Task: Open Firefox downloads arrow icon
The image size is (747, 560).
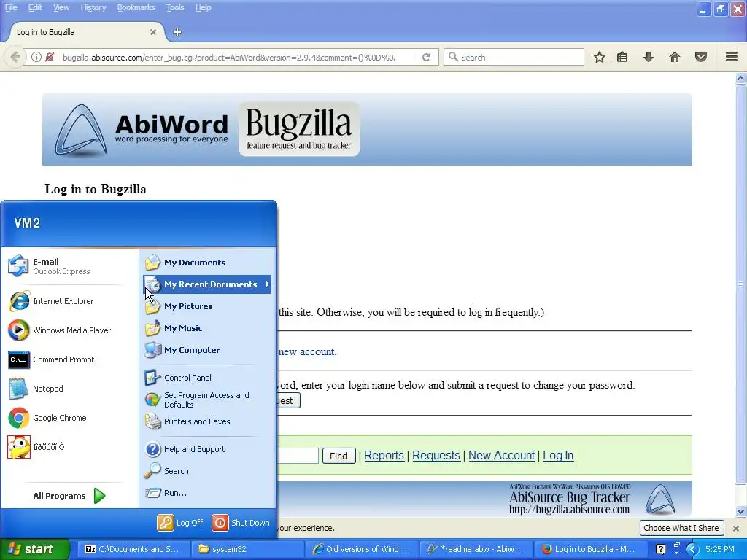Action: (x=649, y=57)
